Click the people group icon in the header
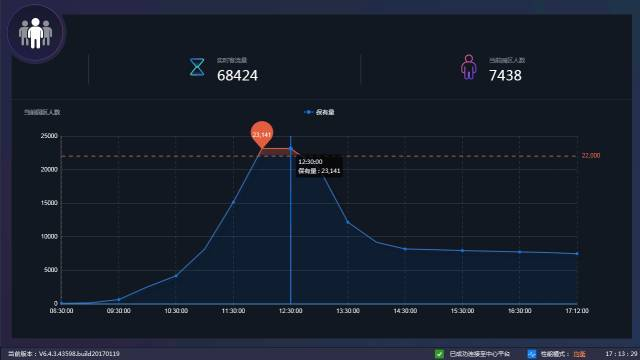Image resolution: width=640 pixels, height=360 pixels. point(36,33)
